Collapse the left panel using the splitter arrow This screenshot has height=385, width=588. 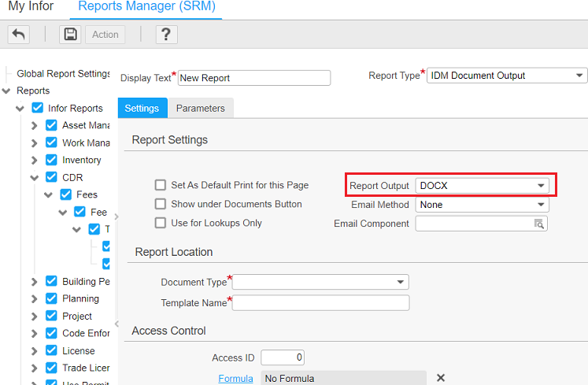click(116, 217)
